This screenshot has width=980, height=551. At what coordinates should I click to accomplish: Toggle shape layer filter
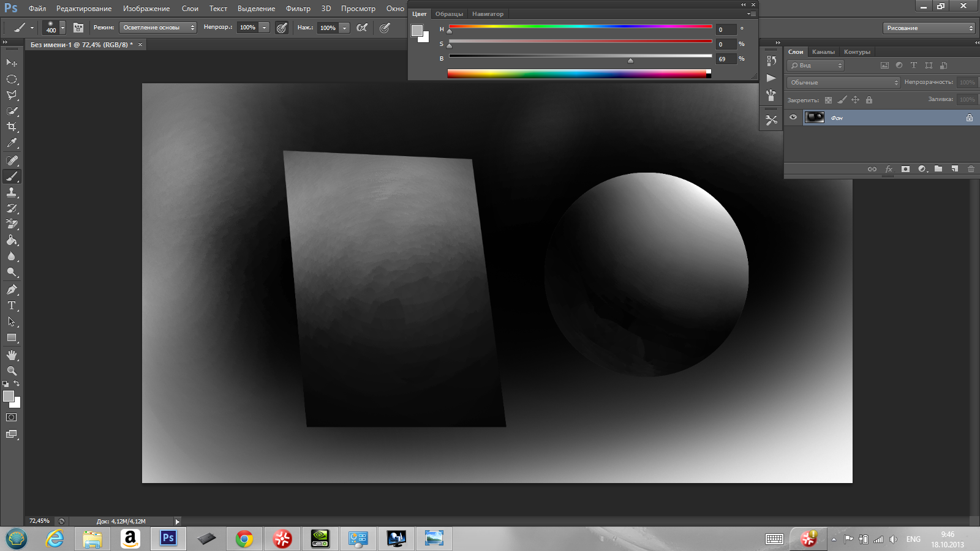point(929,66)
